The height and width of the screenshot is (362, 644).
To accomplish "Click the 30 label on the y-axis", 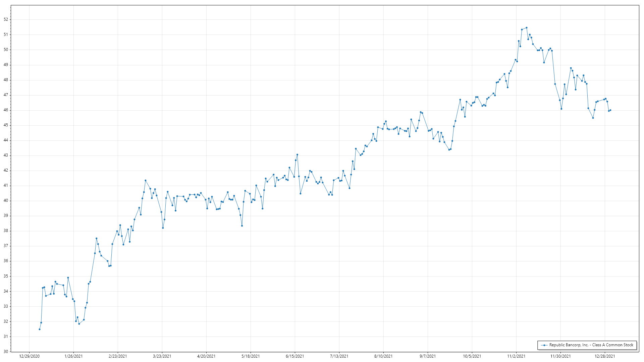I will click(x=6, y=352).
